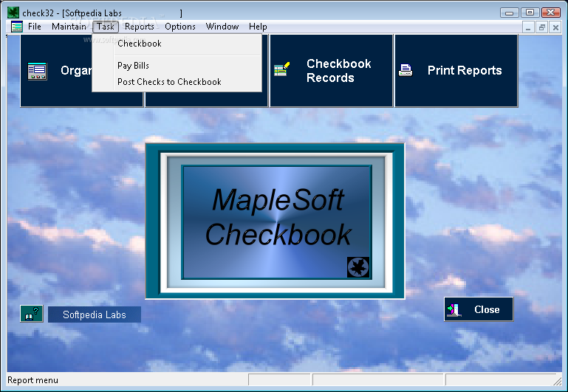Open the Options menu
The height and width of the screenshot is (392, 568).
coord(180,27)
